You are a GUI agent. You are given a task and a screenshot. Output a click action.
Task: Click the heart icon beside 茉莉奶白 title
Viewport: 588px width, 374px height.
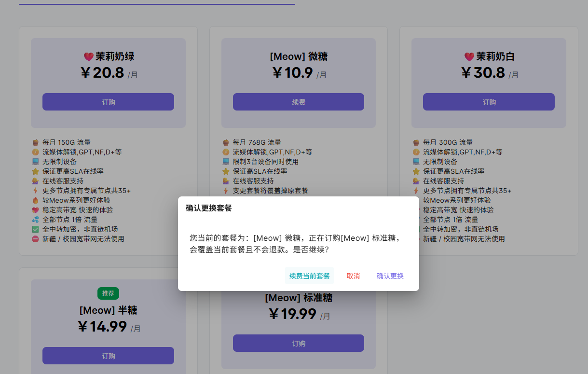click(x=469, y=56)
